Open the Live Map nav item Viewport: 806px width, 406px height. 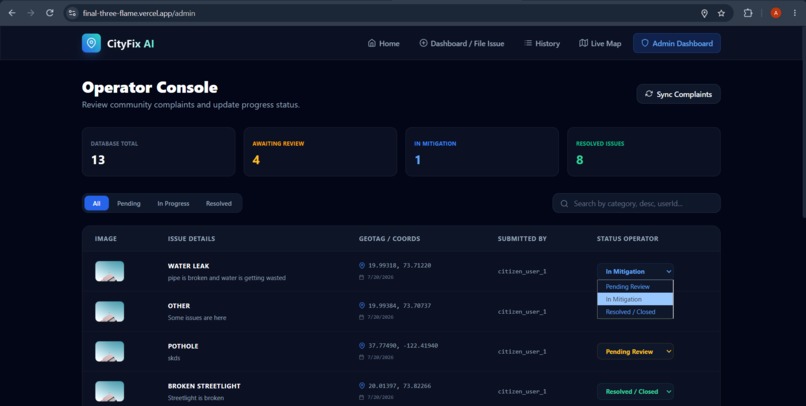pos(600,43)
